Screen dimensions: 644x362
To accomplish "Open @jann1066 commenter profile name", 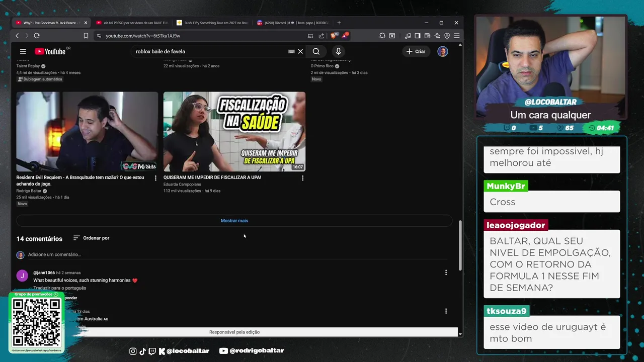I will tap(44, 273).
